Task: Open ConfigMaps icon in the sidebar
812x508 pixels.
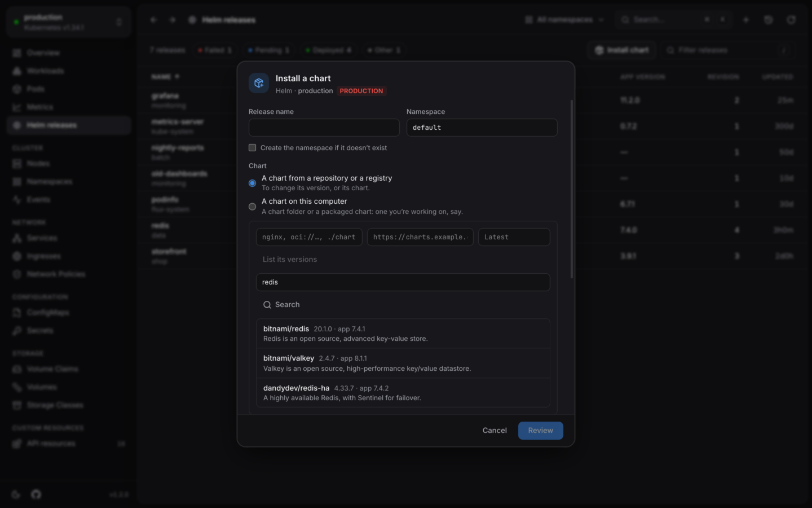Action: [x=17, y=313]
